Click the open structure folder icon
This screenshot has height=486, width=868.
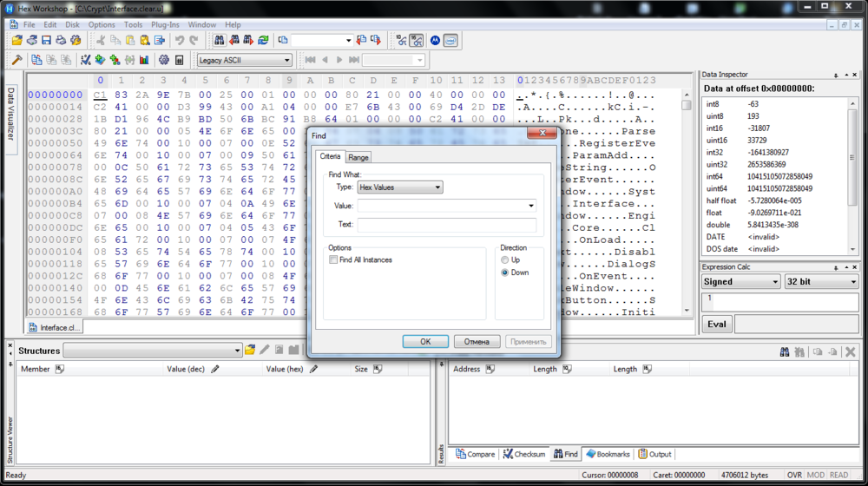(250, 351)
